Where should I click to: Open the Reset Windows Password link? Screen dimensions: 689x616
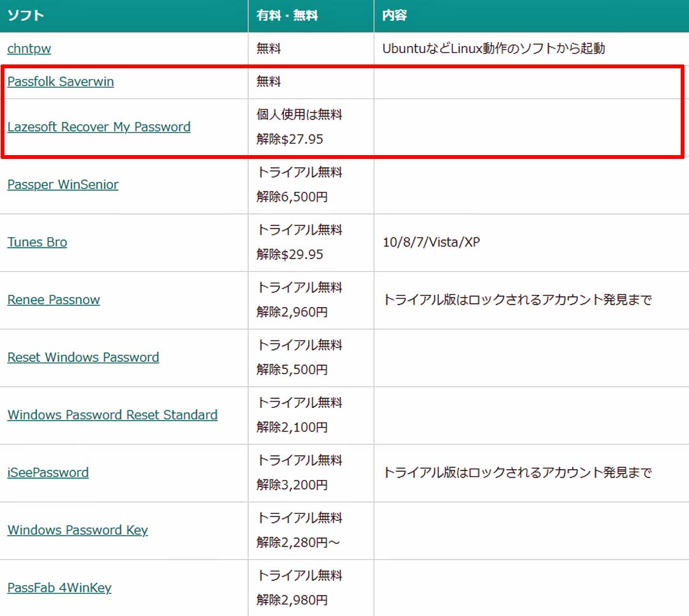83,357
